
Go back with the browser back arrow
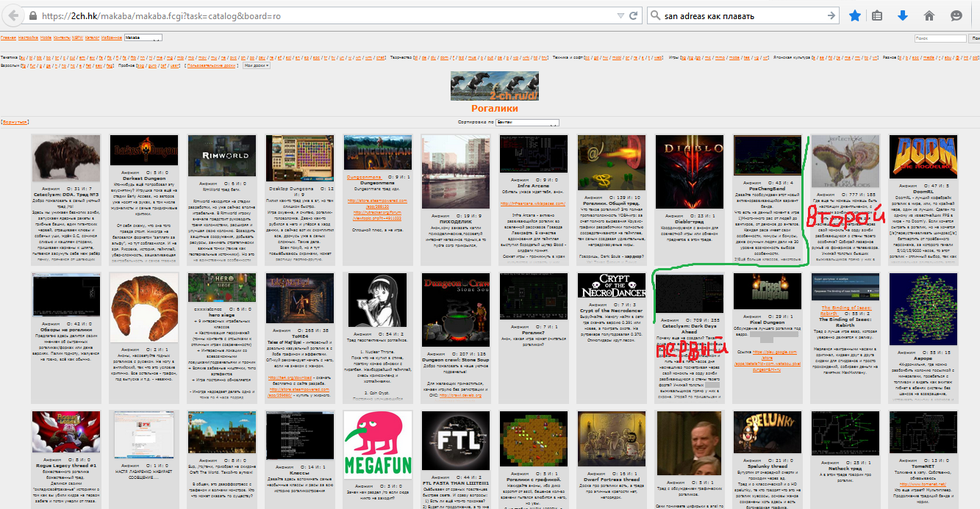point(12,15)
